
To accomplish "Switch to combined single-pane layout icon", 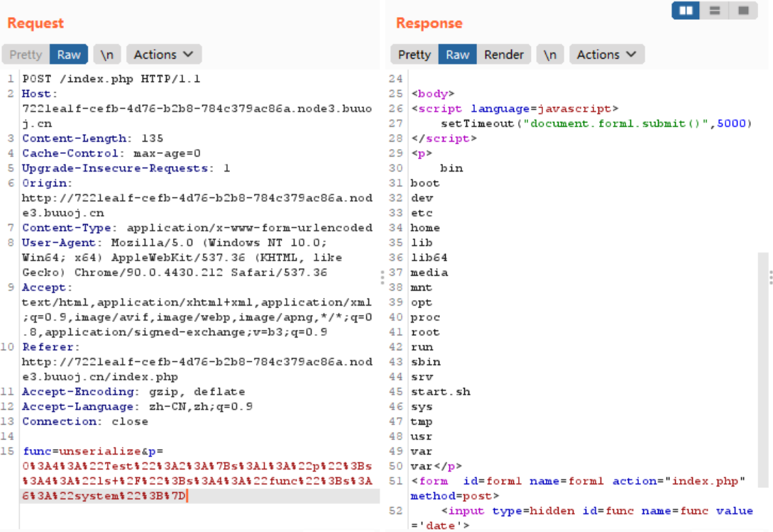I will [743, 11].
